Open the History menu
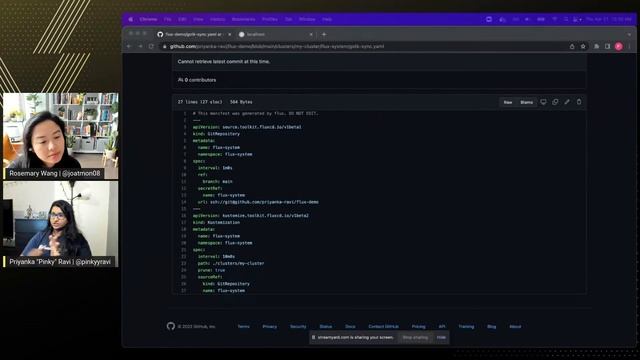 [218, 19]
